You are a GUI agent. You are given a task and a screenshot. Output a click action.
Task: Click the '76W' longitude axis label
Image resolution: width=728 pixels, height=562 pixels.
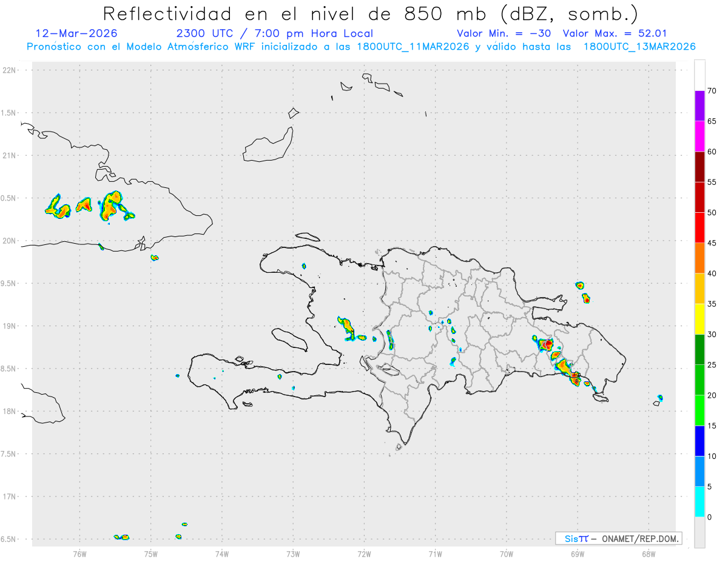pyautogui.click(x=79, y=554)
